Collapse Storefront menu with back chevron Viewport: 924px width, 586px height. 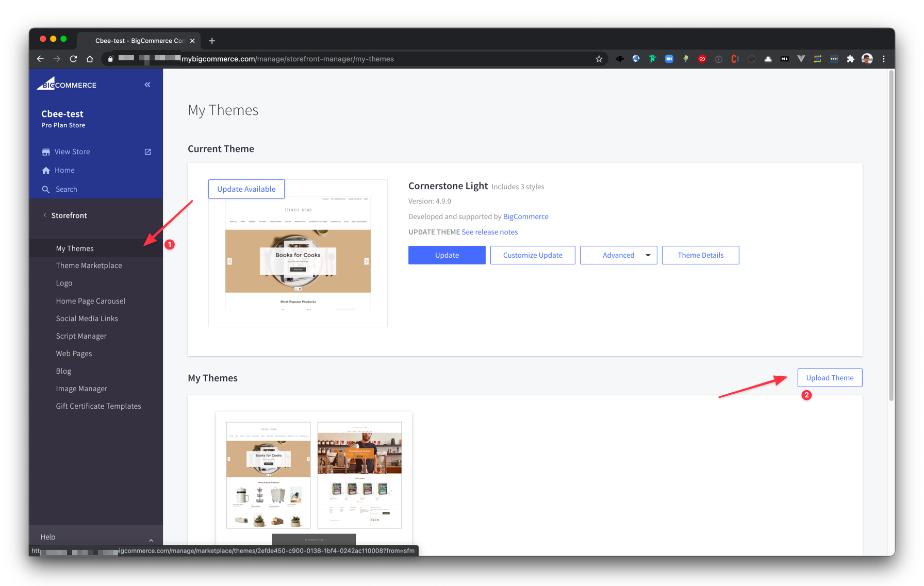coord(45,215)
